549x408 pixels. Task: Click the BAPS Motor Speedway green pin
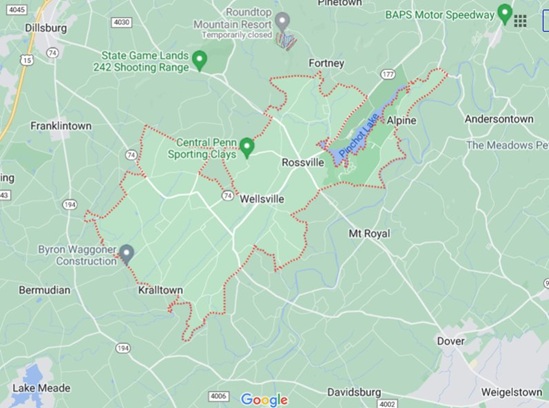[x=505, y=14]
